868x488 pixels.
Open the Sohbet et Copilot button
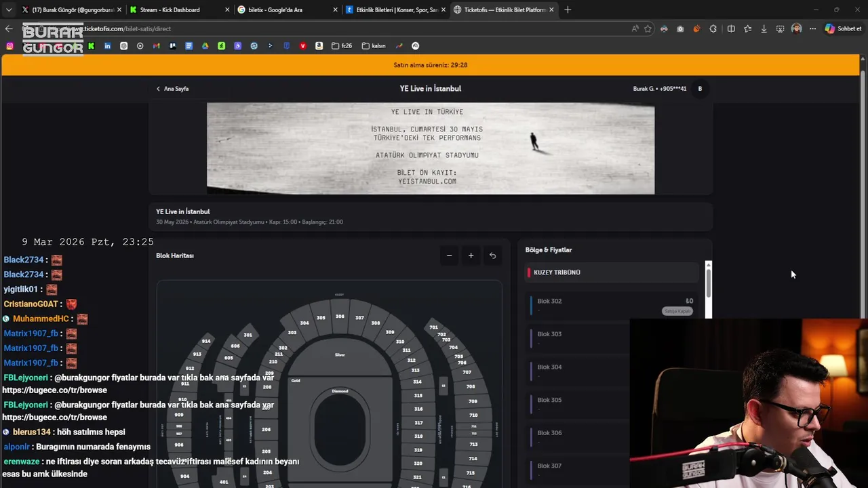click(x=843, y=28)
